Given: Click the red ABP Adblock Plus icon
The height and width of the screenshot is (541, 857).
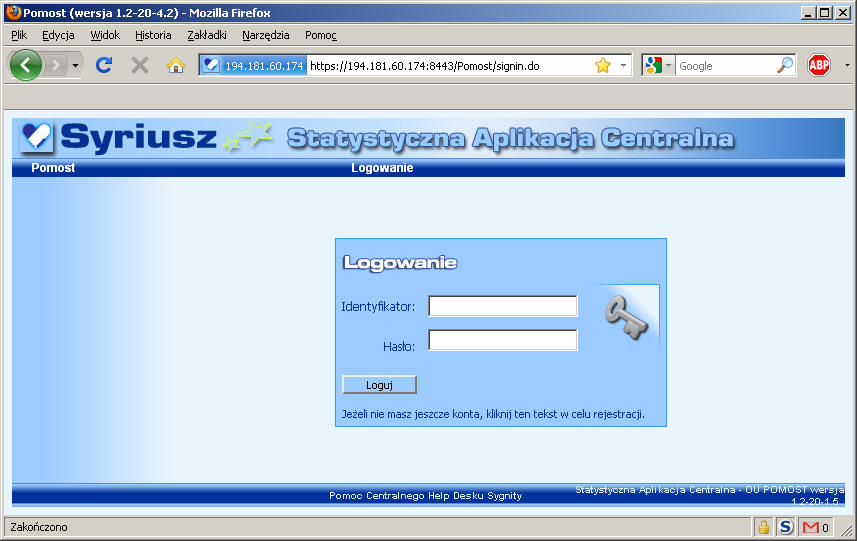Looking at the screenshot, I should (x=819, y=66).
